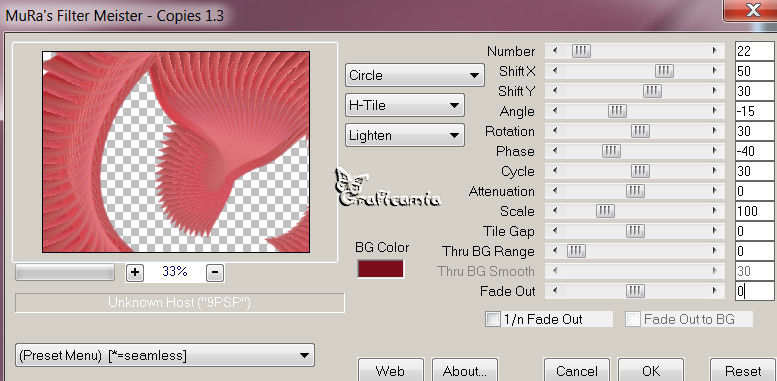777x381 pixels.
Task: Click left arrow of Fade Out slider
Action: [555, 291]
